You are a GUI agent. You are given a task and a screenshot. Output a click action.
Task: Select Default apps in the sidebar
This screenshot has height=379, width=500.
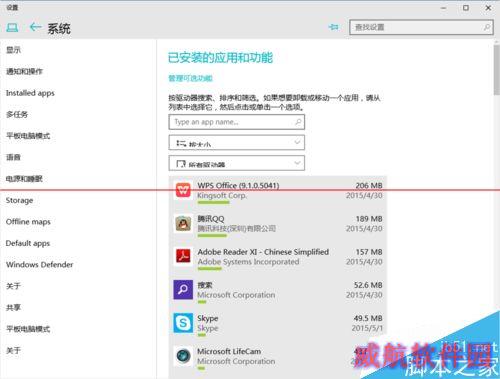[28, 243]
